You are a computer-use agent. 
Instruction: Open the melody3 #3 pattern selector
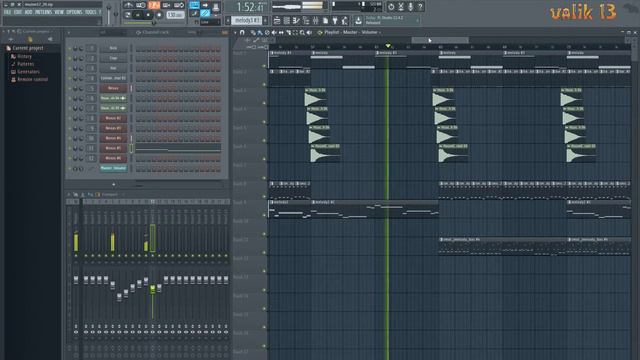point(247,20)
